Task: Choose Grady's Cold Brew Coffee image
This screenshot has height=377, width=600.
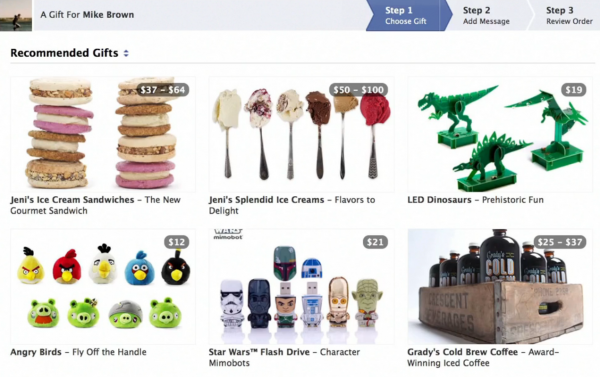Action: [500, 286]
